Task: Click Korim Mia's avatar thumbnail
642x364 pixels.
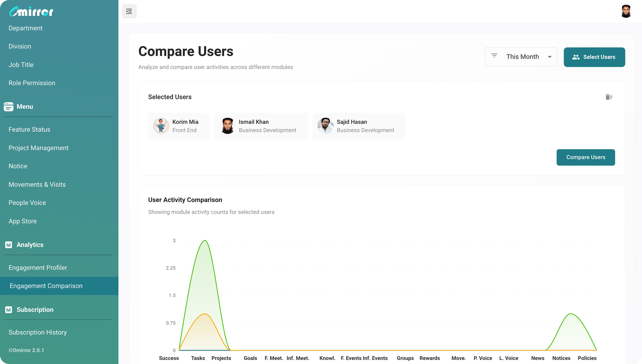Action: (x=161, y=126)
